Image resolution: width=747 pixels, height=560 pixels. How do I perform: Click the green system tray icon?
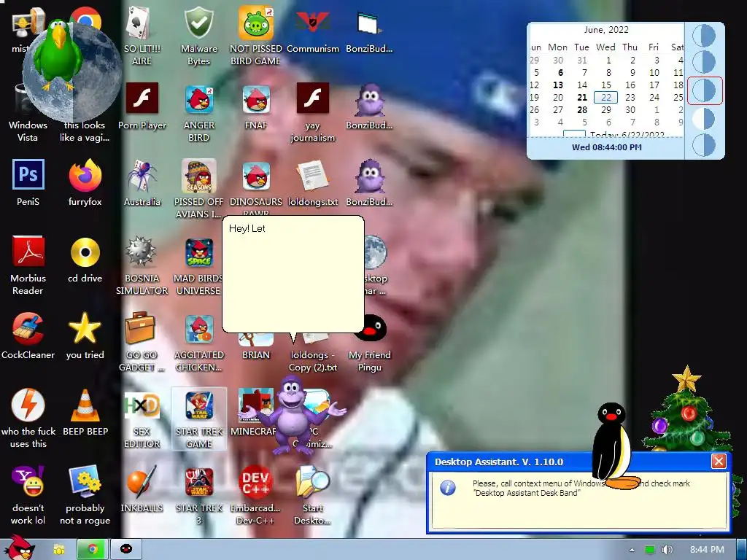click(650, 550)
